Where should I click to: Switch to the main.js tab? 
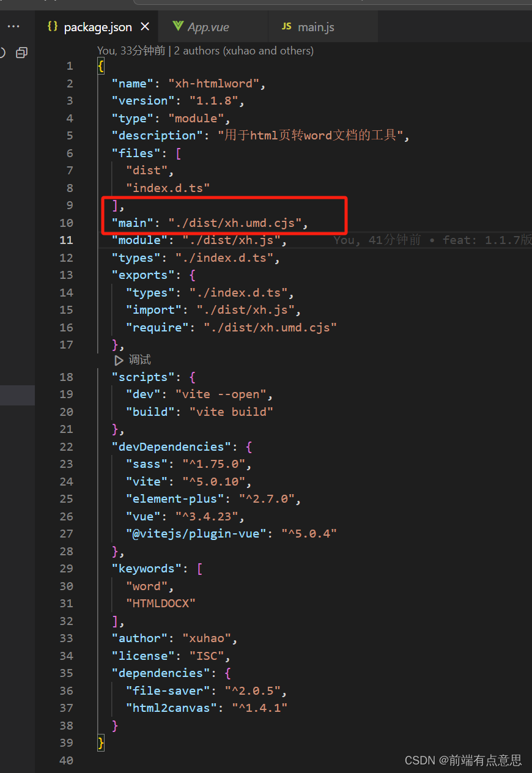point(316,26)
